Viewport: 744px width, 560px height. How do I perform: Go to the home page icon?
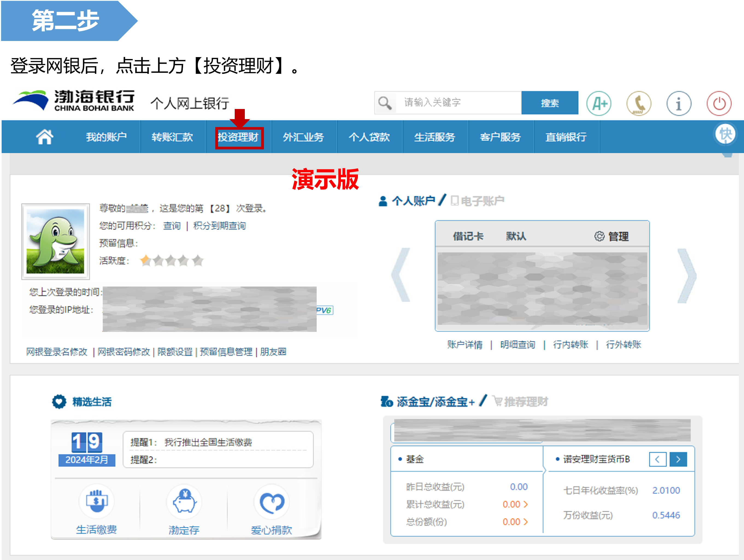click(x=45, y=137)
